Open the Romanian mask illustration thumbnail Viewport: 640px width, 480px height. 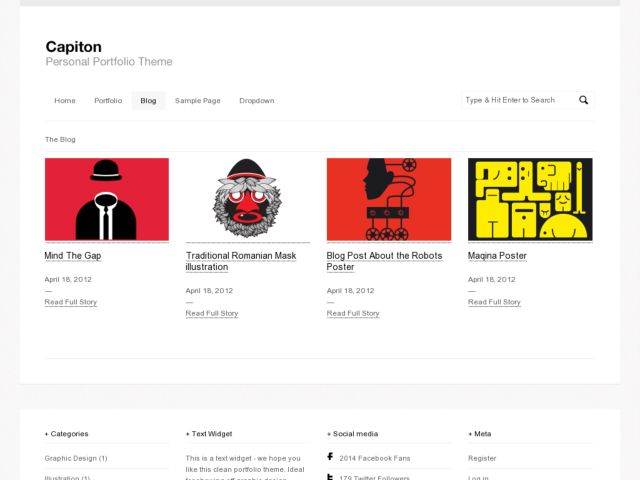click(248, 199)
